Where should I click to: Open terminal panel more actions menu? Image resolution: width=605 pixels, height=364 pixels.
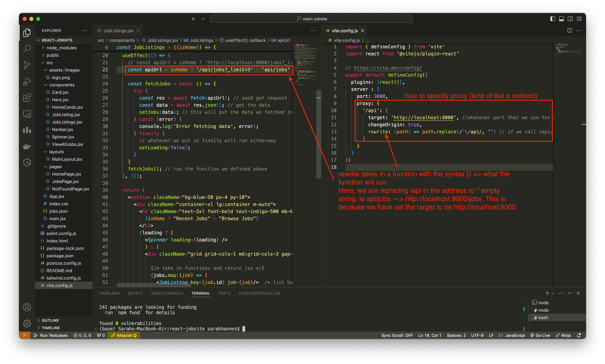tap(561, 293)
